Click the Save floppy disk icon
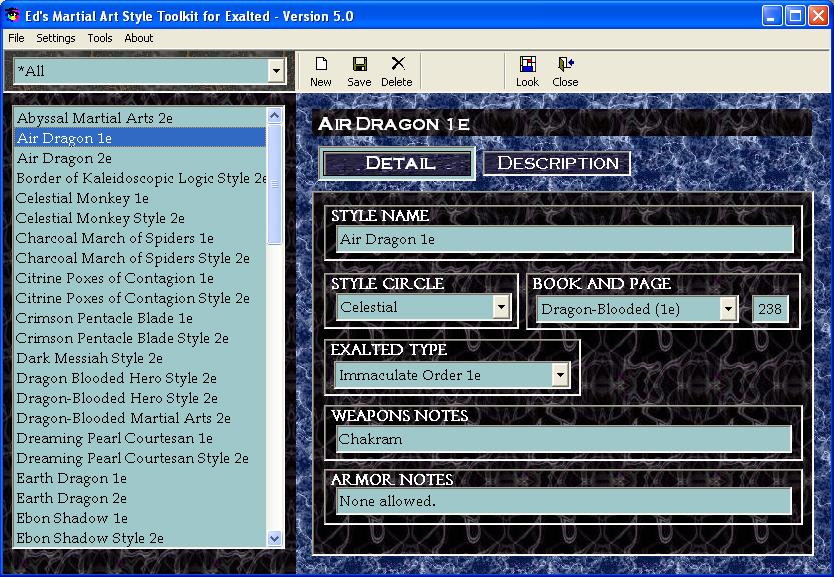Screen dimensions: 834x577 point(360,64)
